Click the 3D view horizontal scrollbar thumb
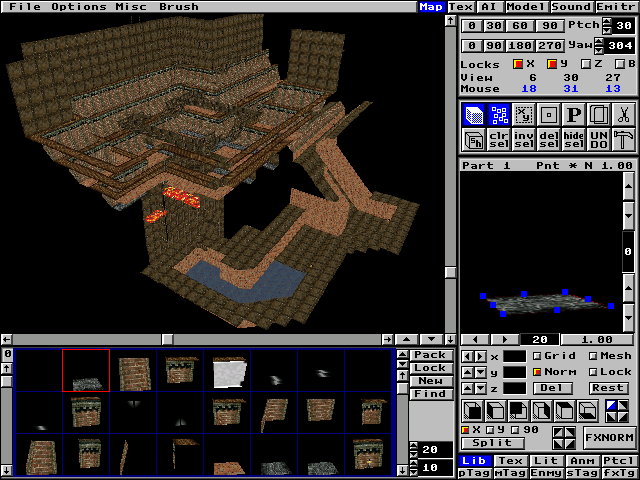Viewport: 640px width, 480px height. (167, 339)
